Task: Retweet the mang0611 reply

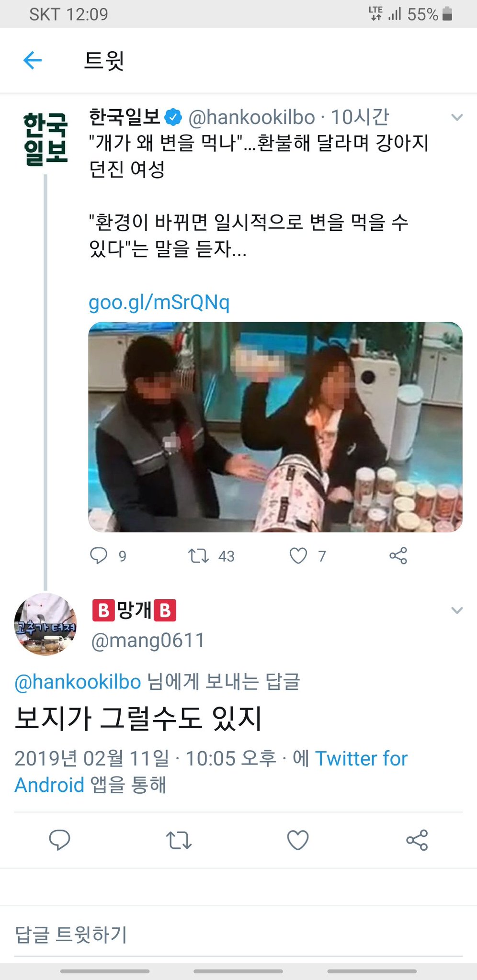Action: (179, 840)
